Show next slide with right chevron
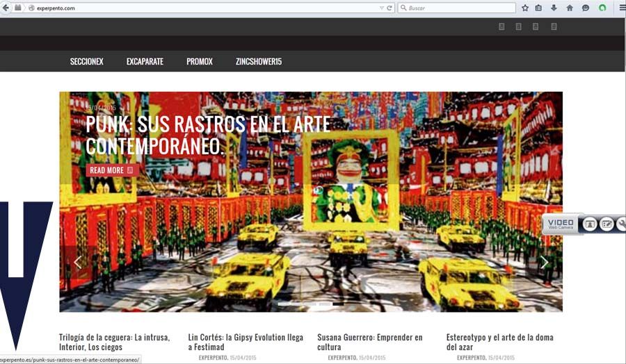Viewport: 626px width, 364px height. (544, 262)
